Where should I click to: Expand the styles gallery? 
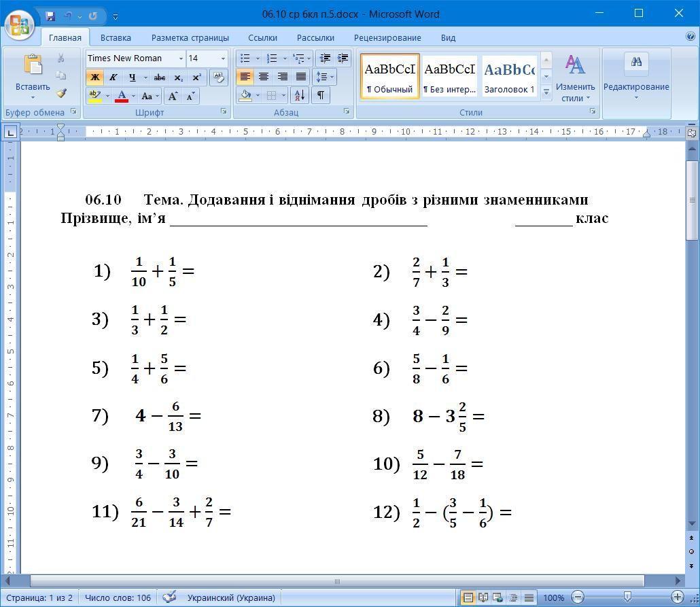[546, 92]
